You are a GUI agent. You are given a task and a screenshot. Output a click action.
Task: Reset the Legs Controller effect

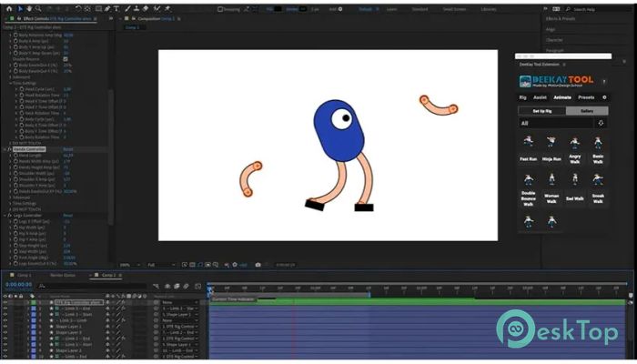pos(68,216)
